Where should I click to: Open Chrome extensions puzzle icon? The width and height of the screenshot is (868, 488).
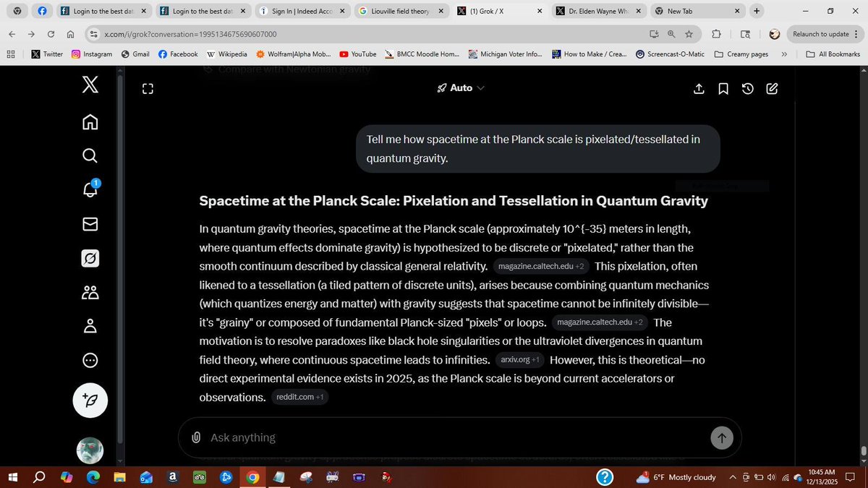point(716,34)
